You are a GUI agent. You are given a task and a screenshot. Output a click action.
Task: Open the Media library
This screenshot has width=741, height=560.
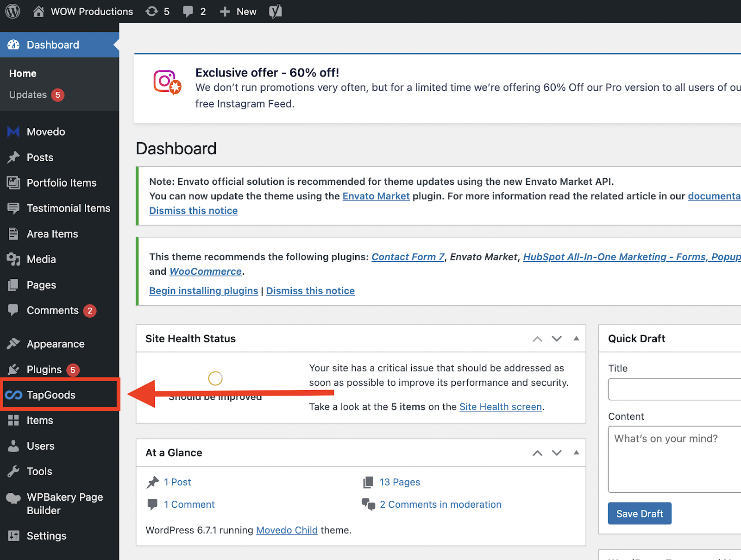42,259
